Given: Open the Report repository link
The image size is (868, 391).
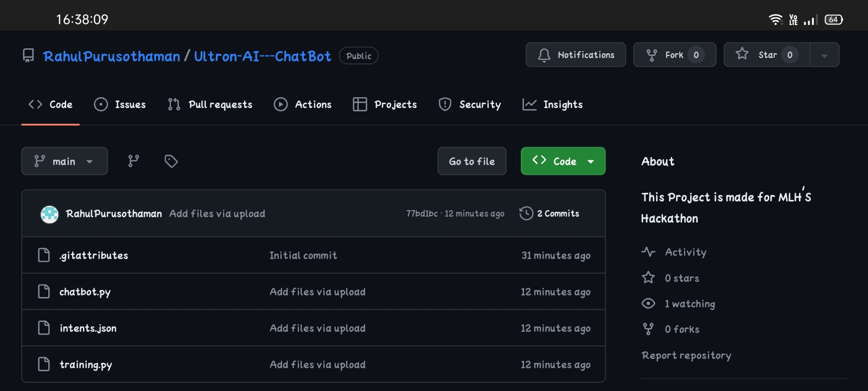Looking at the screenshot, I should point(686,355).
